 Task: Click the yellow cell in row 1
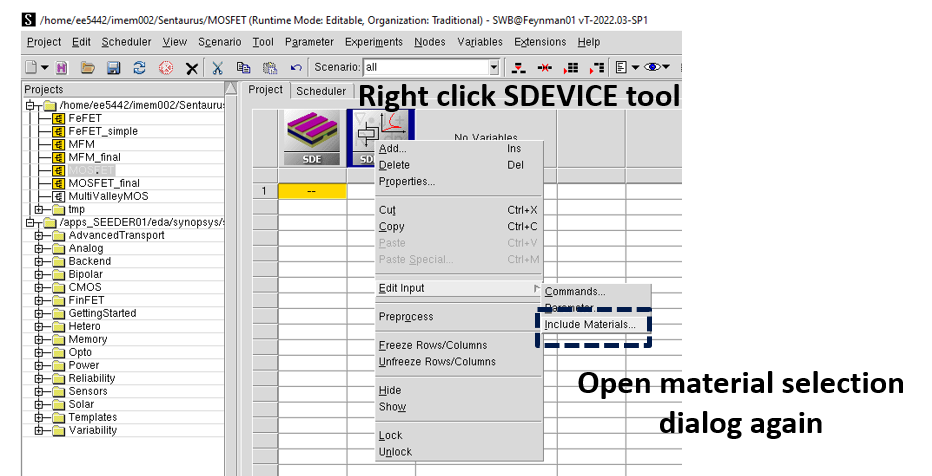pos(312,191)
